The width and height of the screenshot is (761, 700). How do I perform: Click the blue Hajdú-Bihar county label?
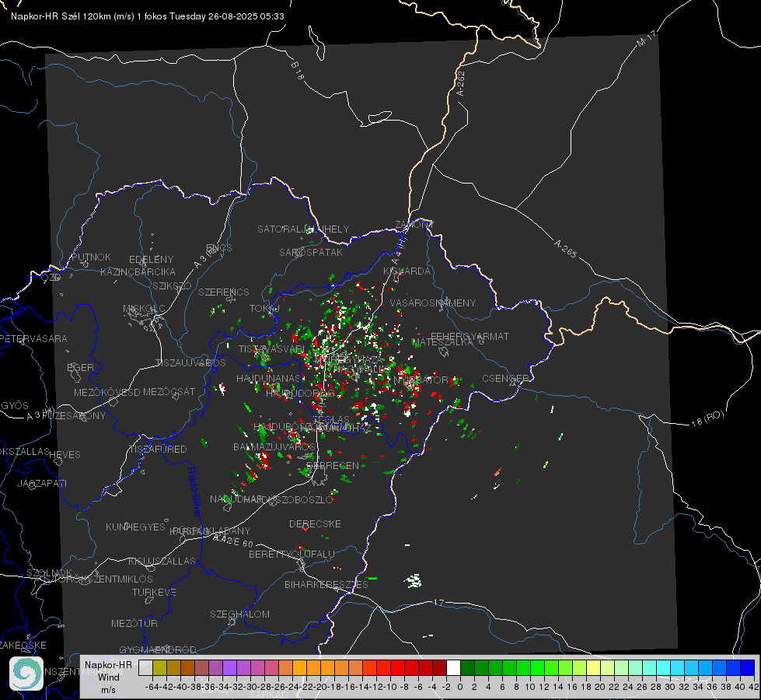[194, 492]
